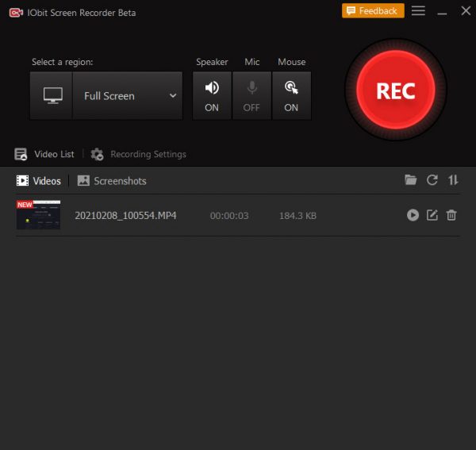Viewport: 476px width, 450px height.
Task: Open the hamburger menu in title bar
Action: click(418, 11)
